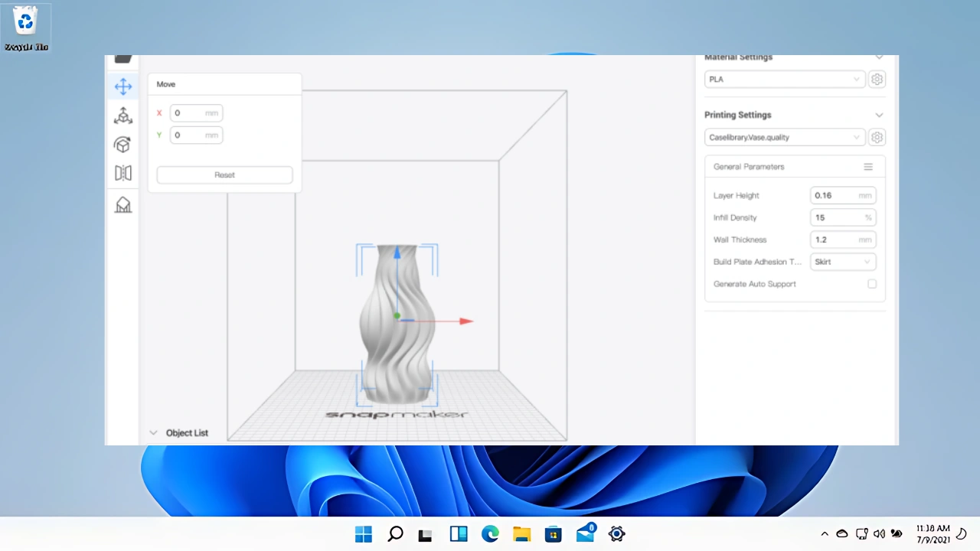Open the Caselibrary.Vase.quality profile dropdown
This screenshot has height=551, width=980.
[x=785, y=137]
